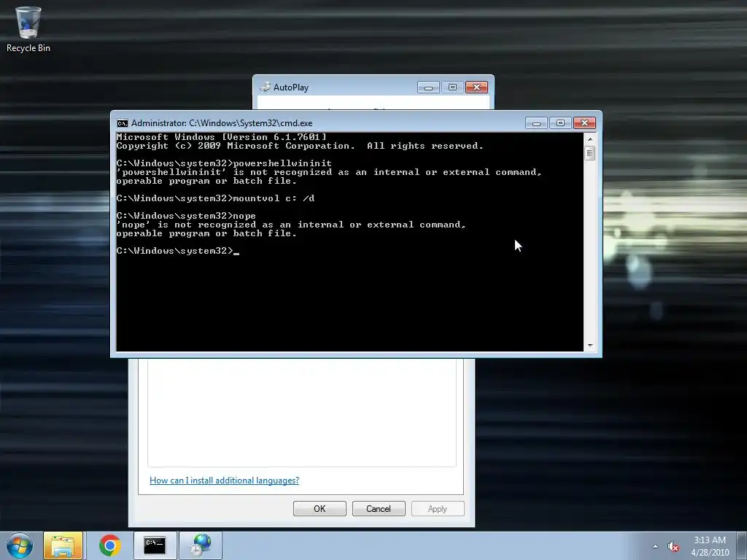Click the cmd scrollbar up arrow
Viewport: 747px width, 560px height.
(590, 139)
